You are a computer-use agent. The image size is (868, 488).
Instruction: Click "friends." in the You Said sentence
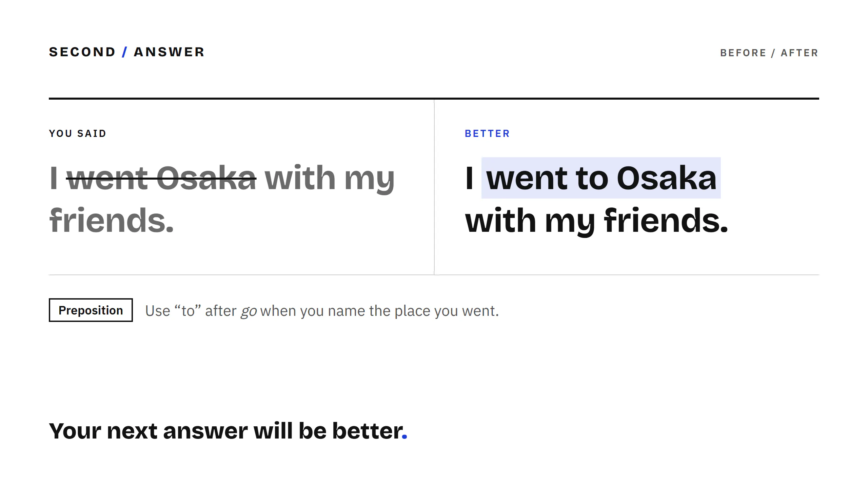click(112, 220)
